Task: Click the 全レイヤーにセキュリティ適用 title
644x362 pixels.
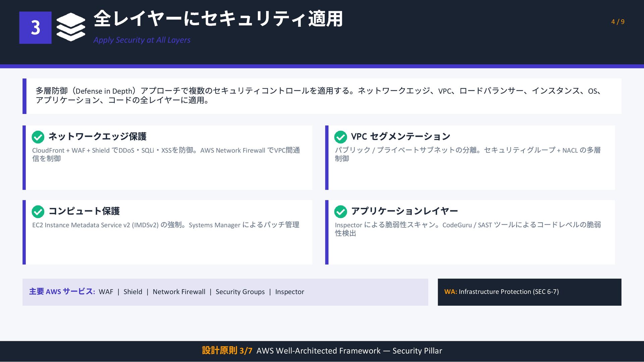Action: click(218, 19)
